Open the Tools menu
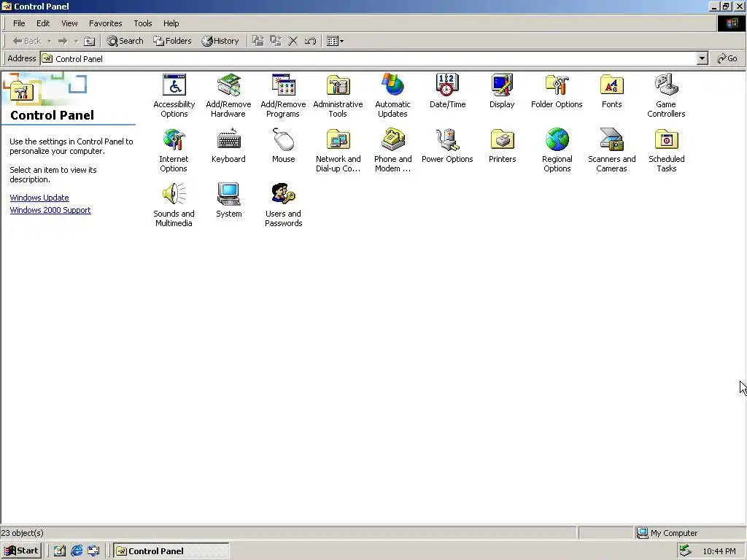 (x=142, y=23)
